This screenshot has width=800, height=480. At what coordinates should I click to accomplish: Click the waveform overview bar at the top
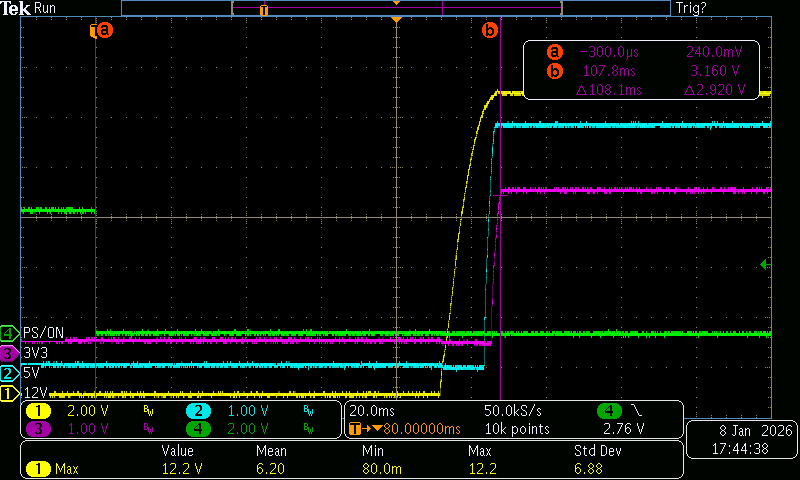click(x=396, y=8)
